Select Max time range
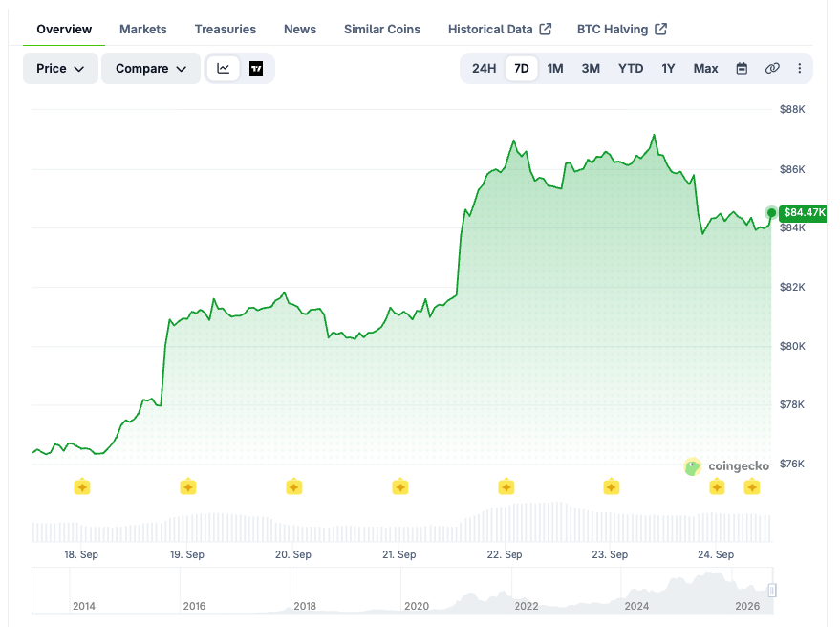The width and height of the screenshot is (840, 627). tap(705, 69)
